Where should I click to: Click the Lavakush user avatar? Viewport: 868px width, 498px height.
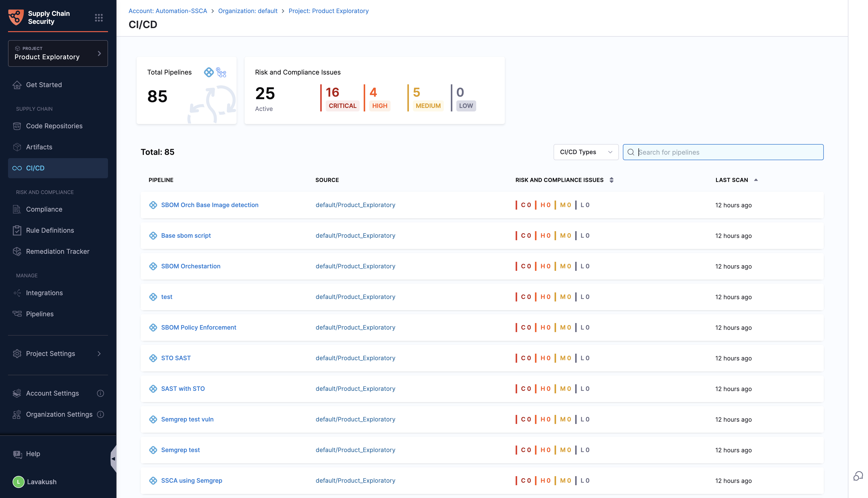(x=19, y=482)
